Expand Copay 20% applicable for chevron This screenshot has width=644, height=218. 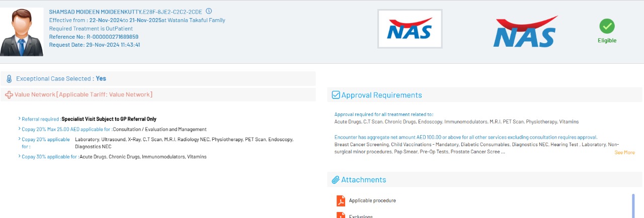pos(20,139)
